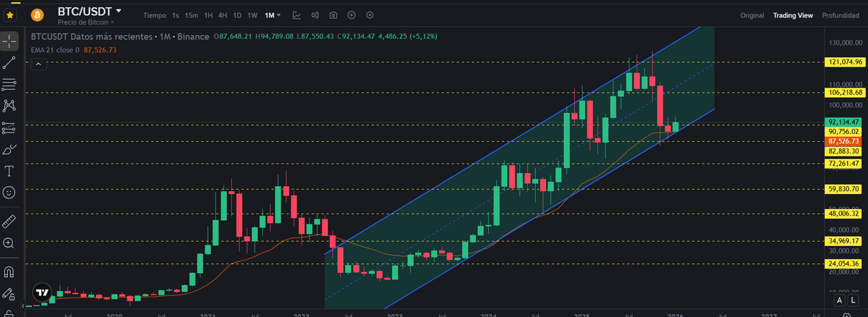The width and height of the screenshot is (868, 317).
Task: Toggle magnet mode
Action: 9,272
